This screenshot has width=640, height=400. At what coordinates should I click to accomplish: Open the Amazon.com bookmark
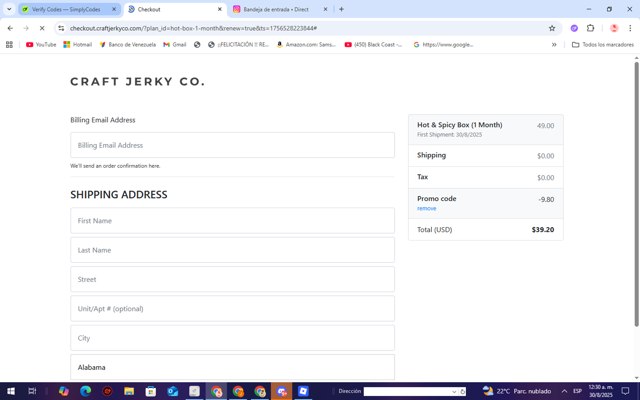click(x=306, y=44)
